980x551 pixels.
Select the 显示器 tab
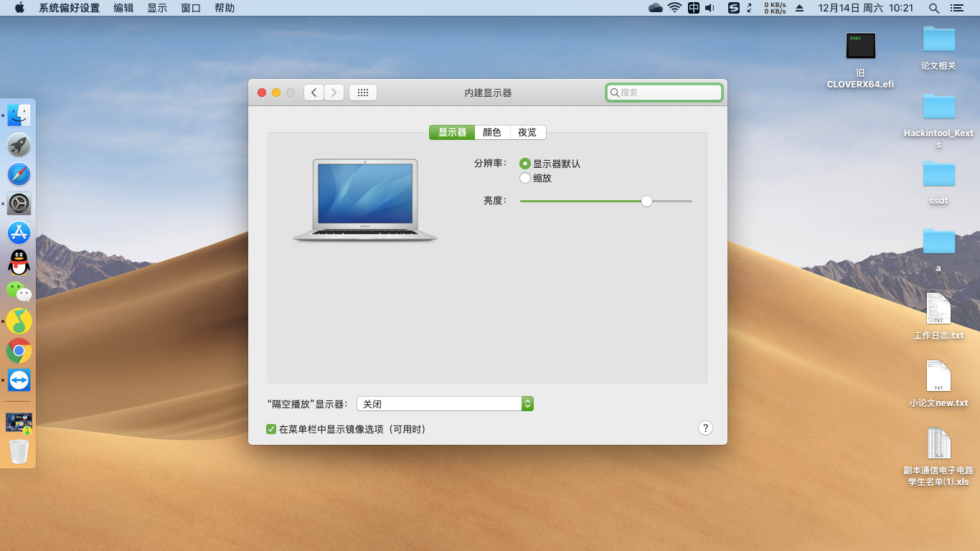pos(452,132)
